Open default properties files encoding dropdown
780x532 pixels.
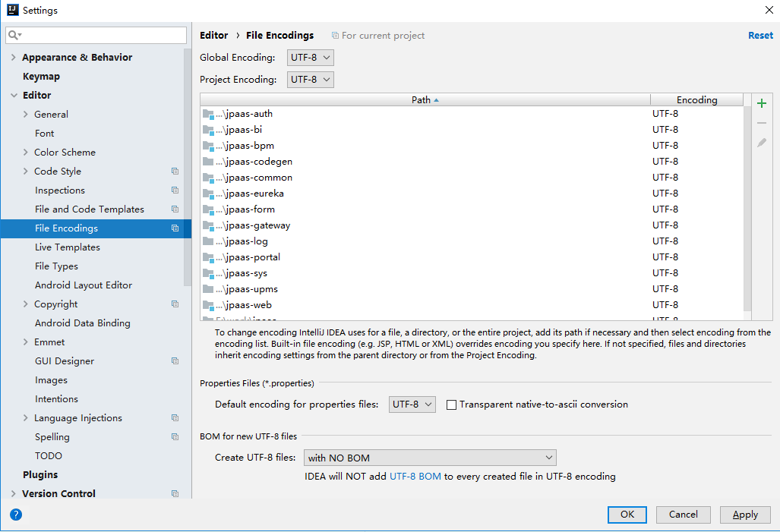coord(412,405)
